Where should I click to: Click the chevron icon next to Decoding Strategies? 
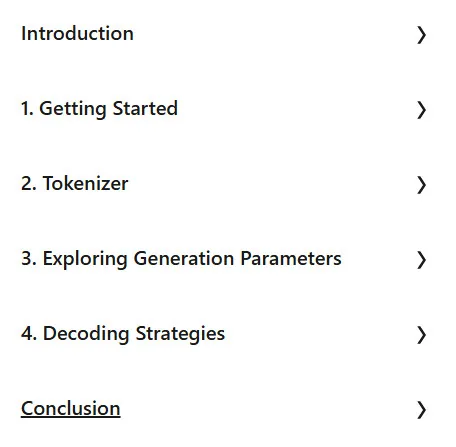click(422, 335)
